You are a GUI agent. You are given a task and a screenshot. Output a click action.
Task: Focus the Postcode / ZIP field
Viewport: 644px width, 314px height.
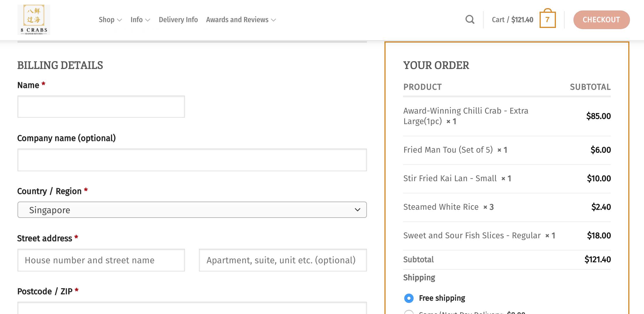[x=192, y=308]
